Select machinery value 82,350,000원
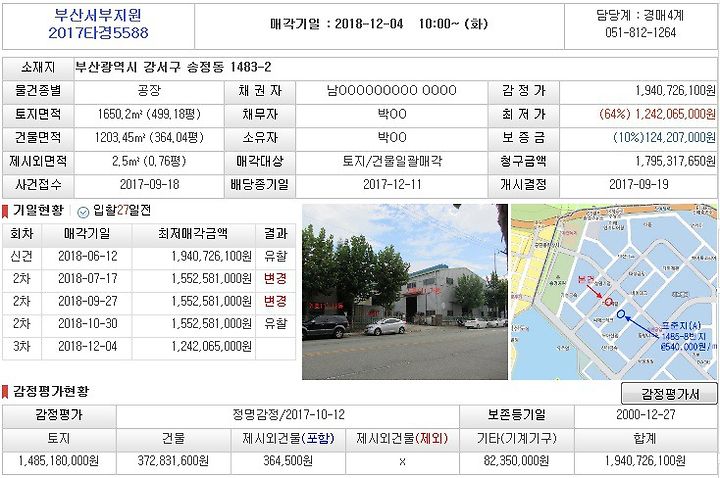The width and height of the screenshot is (720, 478). click(516, 461)
